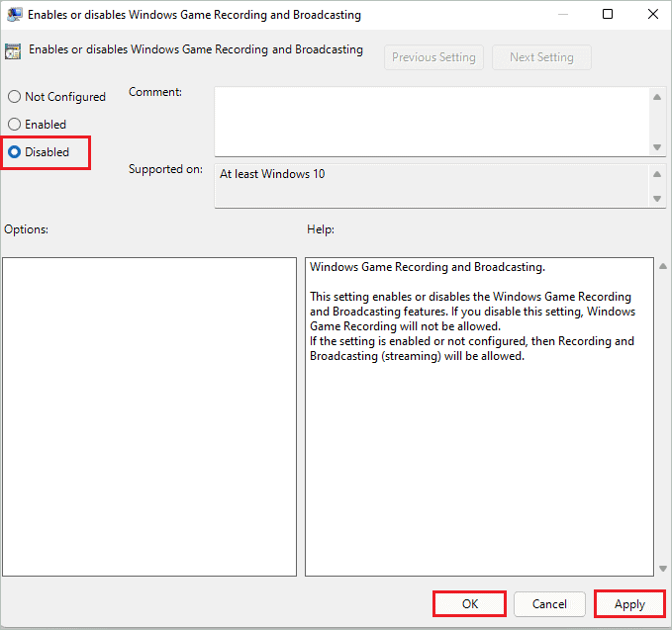This screenshot has width=672, height=630.
Task: Go to Next Setting
Action: 541,57
